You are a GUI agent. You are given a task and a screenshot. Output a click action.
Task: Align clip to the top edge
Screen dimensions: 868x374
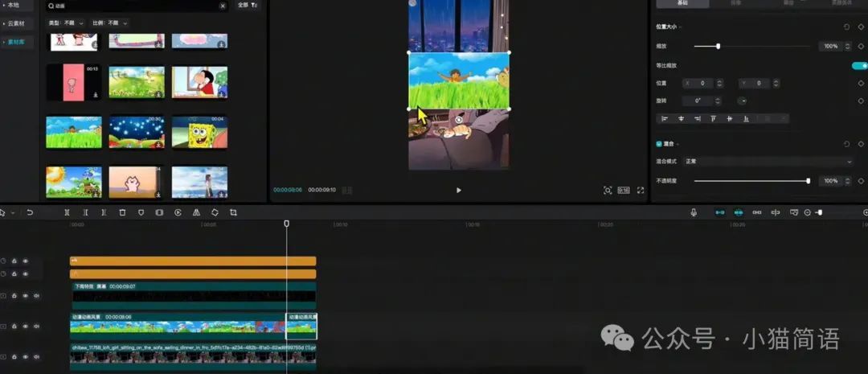[x=714, y=118]
